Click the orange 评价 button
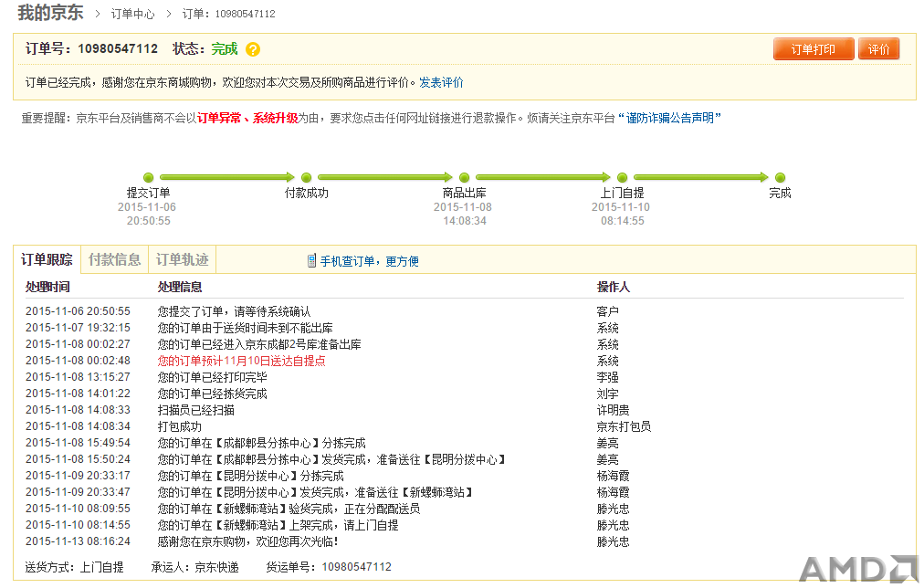Image resolution: width=924 pixels, height=588 pixels. coord(878,49)
